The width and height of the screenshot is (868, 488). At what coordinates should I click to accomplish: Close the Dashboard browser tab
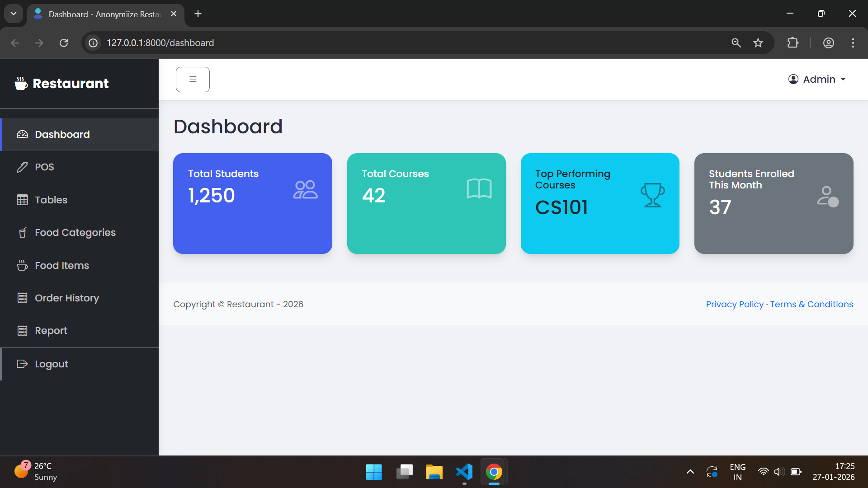click(x=174, y=14)
